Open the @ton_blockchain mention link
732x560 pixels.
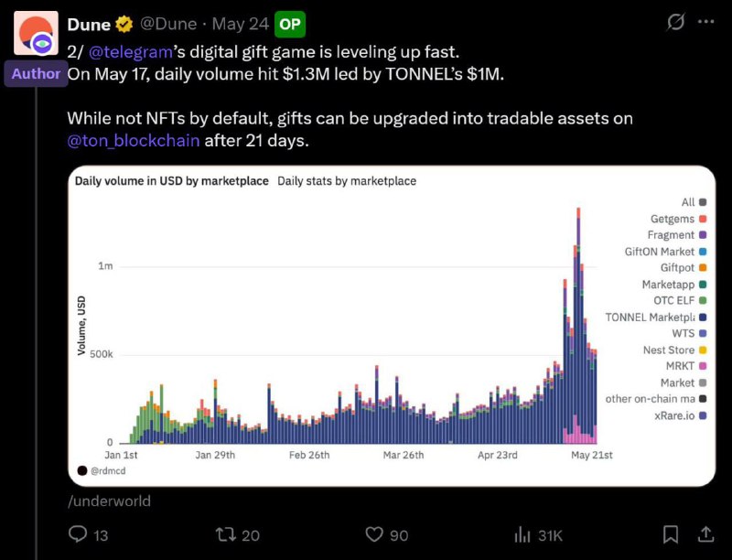click(x=134, y=141)
